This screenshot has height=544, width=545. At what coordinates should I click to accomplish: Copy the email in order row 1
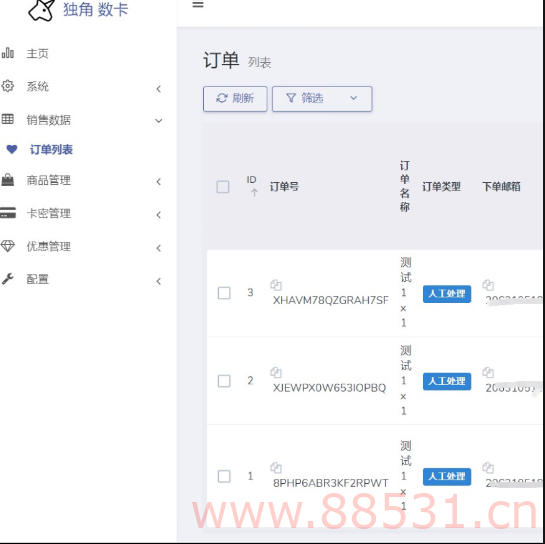point(488,468)
